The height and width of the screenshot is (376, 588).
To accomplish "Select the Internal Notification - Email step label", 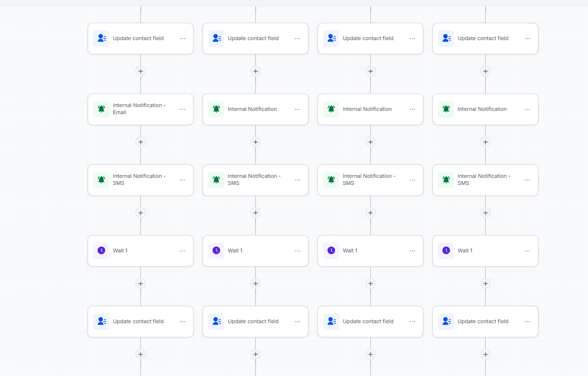I will [139, 109].
